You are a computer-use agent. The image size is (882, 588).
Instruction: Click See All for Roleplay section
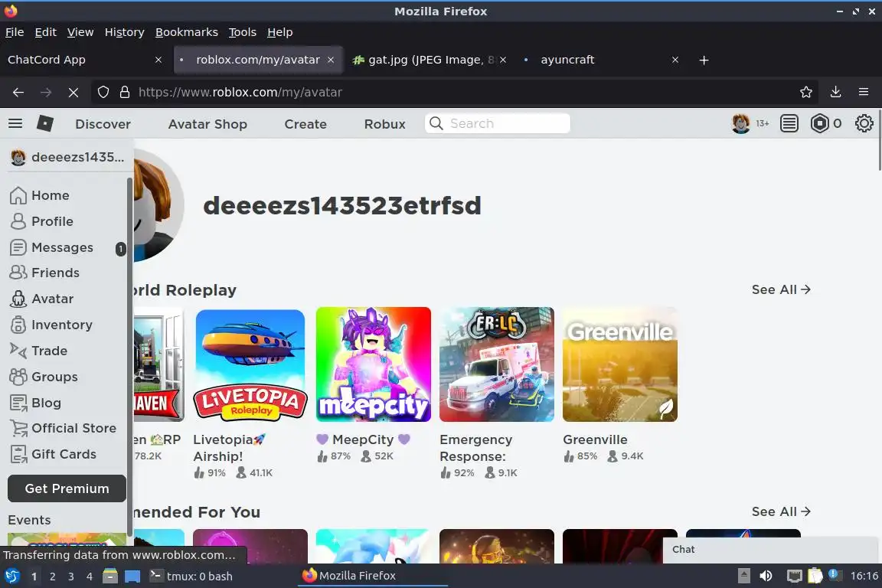(781, 289)
